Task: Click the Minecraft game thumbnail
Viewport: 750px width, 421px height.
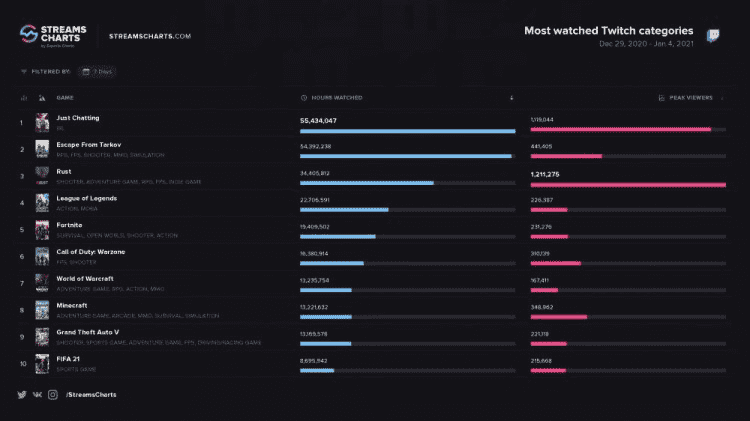Action: [42, 310]
